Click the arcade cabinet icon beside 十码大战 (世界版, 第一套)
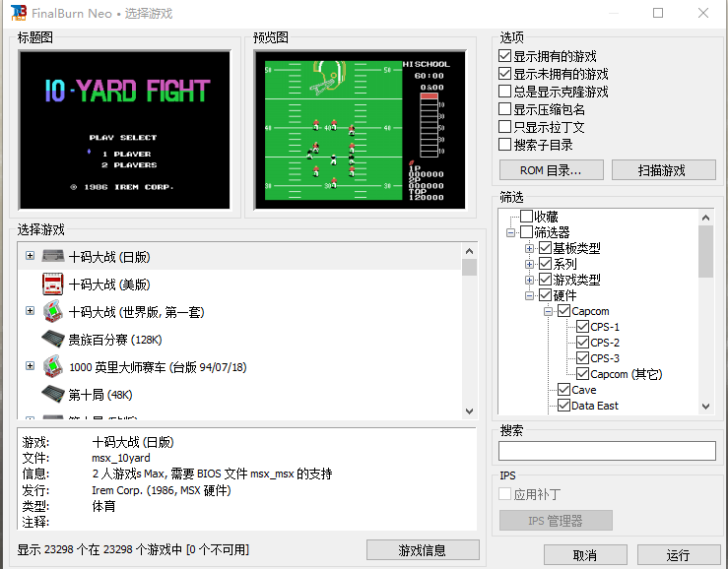 pos(53,311)
